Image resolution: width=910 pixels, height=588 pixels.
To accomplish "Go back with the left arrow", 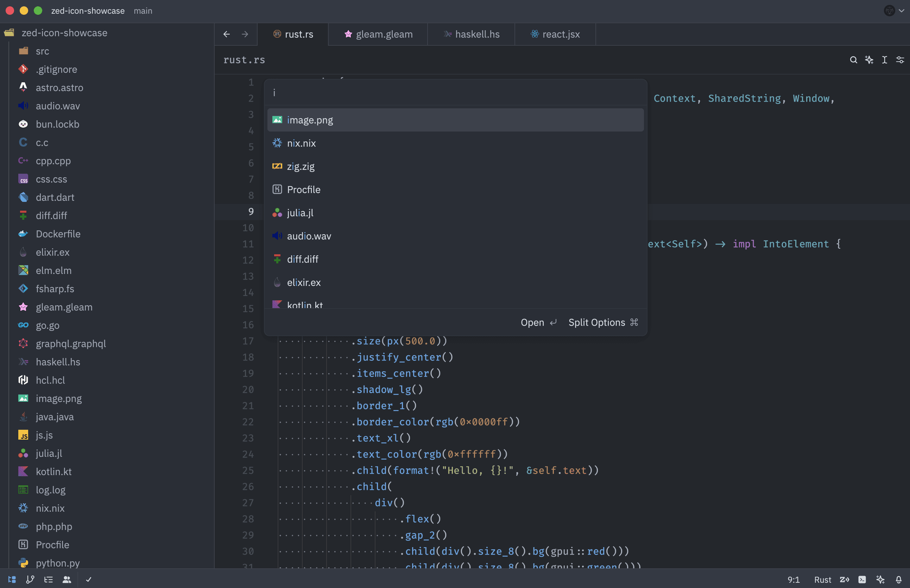I will point(227,34).
